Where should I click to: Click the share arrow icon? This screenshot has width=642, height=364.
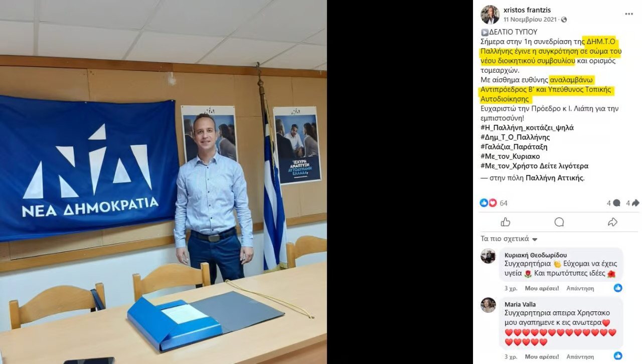pos(612,222)
